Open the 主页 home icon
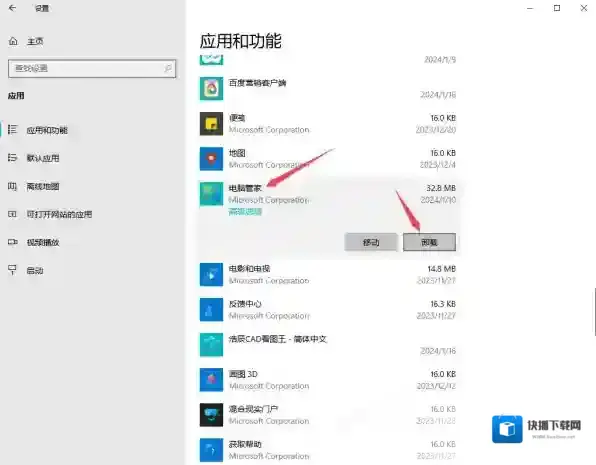 pyautogui.click(x=13, y=41)
